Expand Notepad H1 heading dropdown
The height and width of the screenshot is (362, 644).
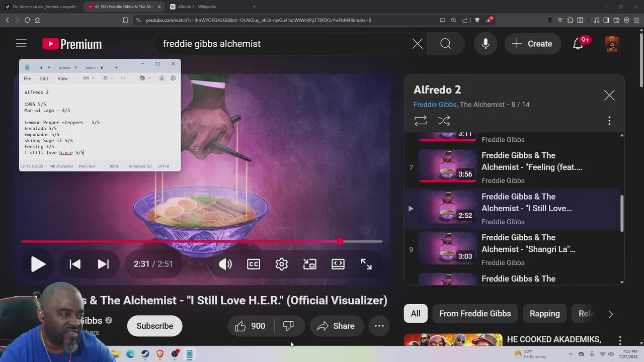pos(89,78)
